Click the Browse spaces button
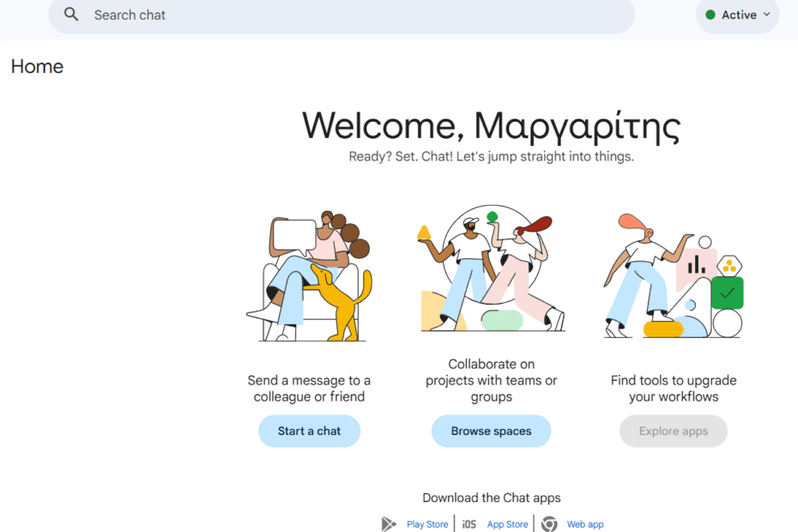Viewport: 798px width, 532px height. click(x=491, y=431)
